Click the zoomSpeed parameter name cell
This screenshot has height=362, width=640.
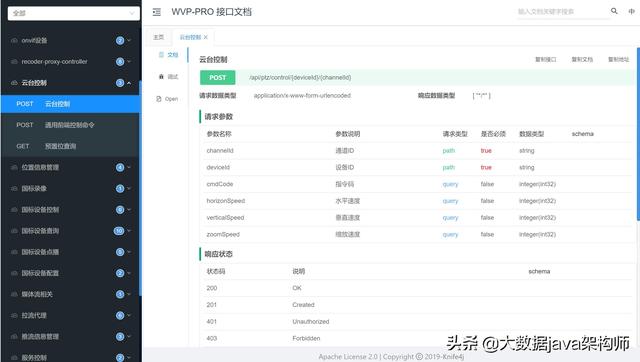click(x=223, y=234)
